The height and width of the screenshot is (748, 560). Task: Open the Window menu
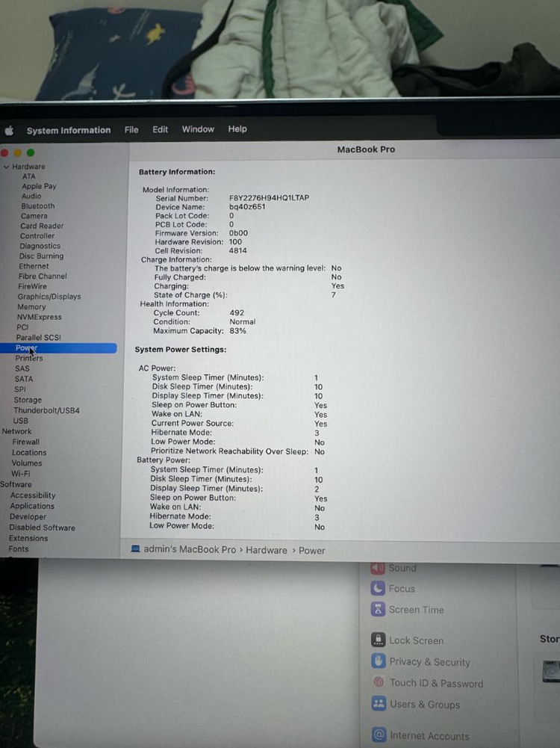coord(199,129)
